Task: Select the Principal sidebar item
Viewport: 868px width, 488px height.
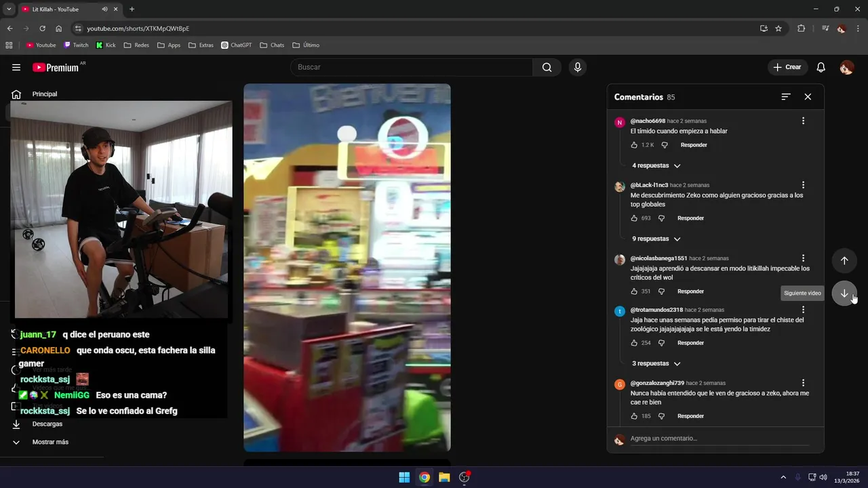Action: point(44,94)
